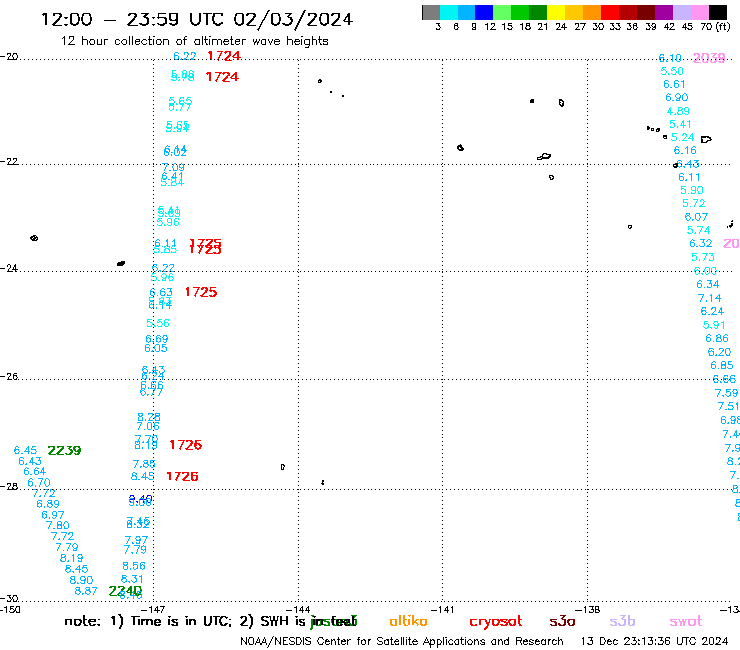Image resolution: width=740 pixels, height=650 pixels.
Task: Click the red '1724' beside value 6.22
Action: 224,56
